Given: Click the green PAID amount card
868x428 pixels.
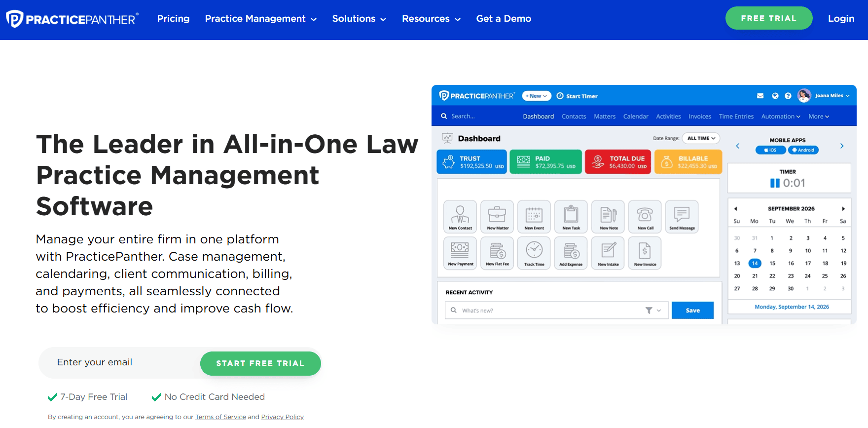Looking at the screenshot, I should pyautogui.click(x=545, y=162).
